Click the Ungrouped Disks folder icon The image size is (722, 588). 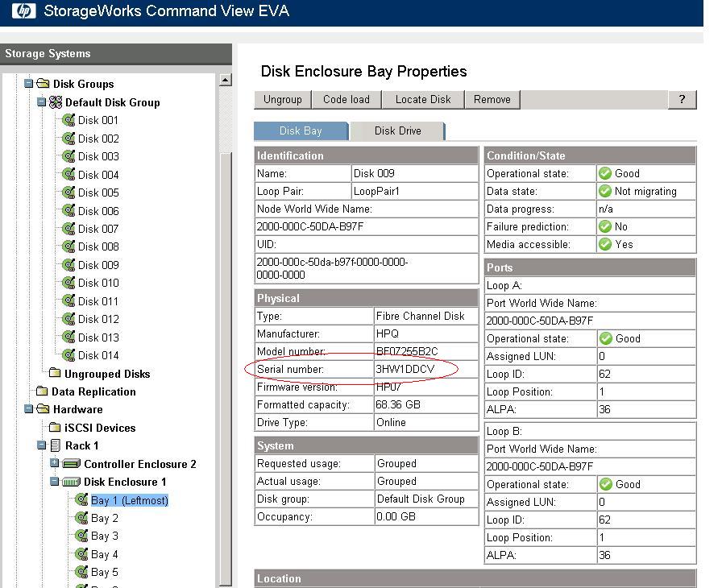click(x=55, y=373)
